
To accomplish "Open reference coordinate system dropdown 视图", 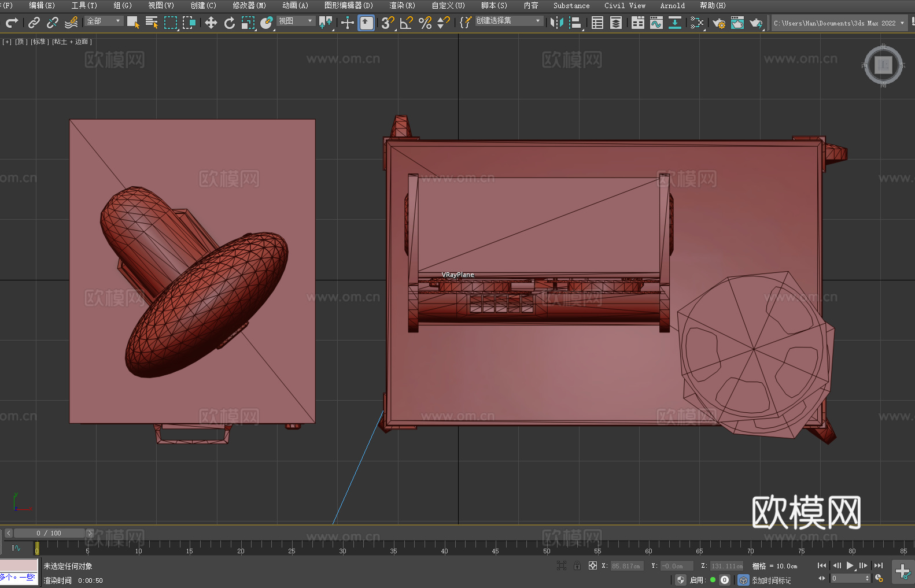I will (296, 21).
